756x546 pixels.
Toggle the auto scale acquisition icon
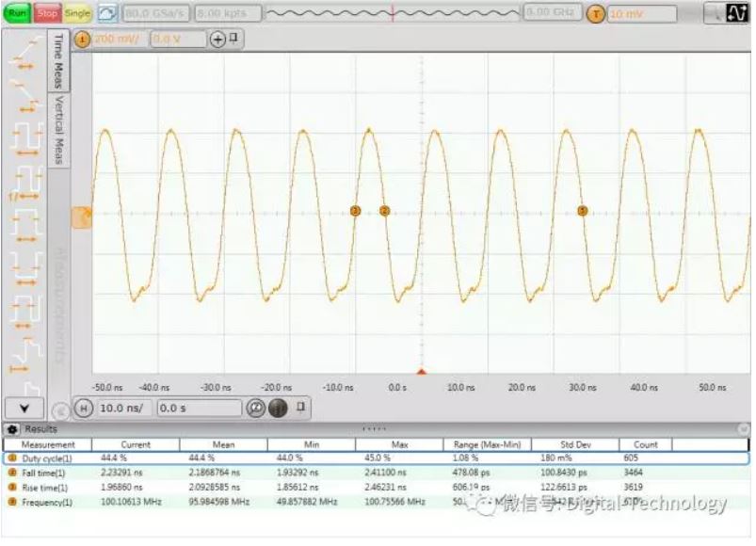tap(107, 14)
